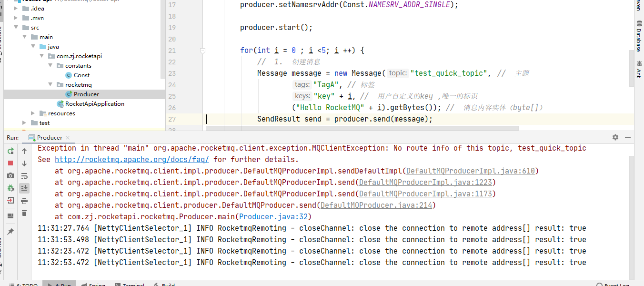Open the Build tool window tab

point(164,285)
